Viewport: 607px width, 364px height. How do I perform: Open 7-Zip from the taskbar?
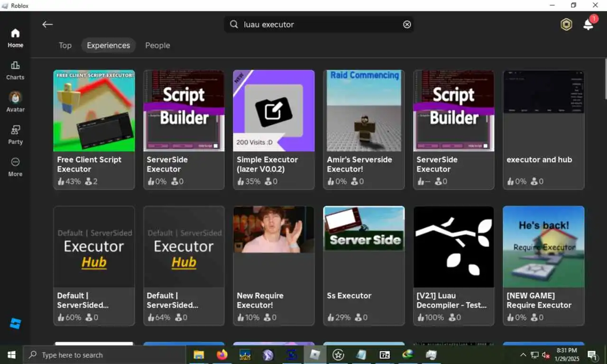tap(385, 355)
